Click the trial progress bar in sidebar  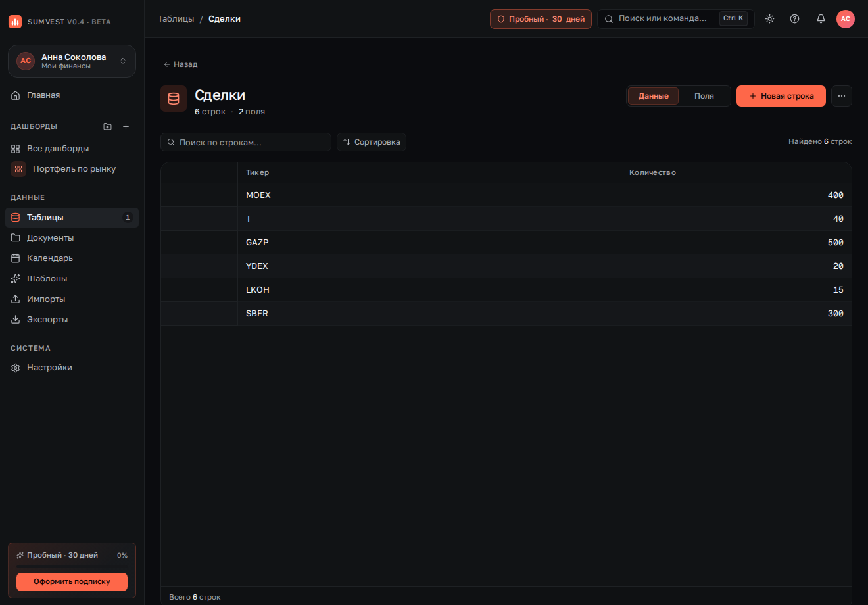(x=72, y=566)
